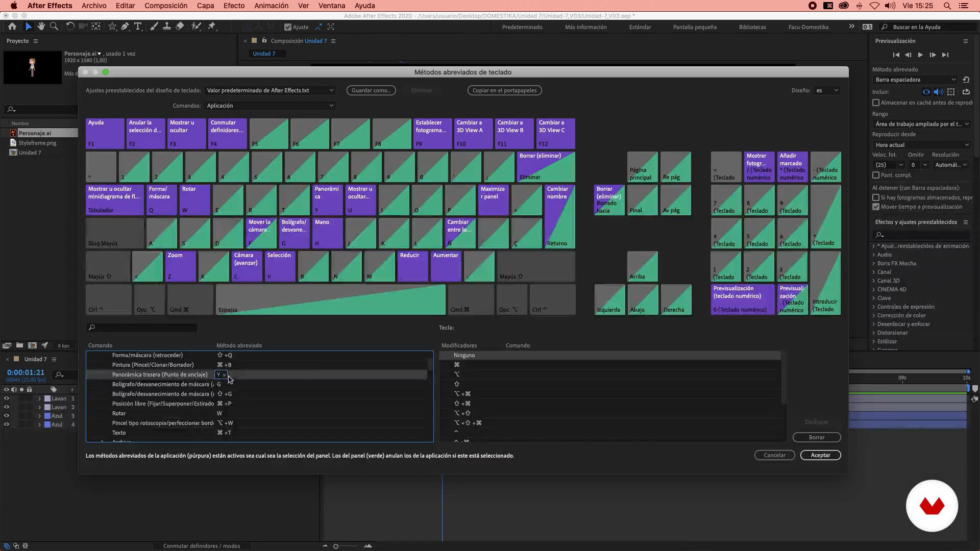Open Reproducir desde Hora actual dropdown
This screenshot has height=551, width=980.
coord(921,145)
